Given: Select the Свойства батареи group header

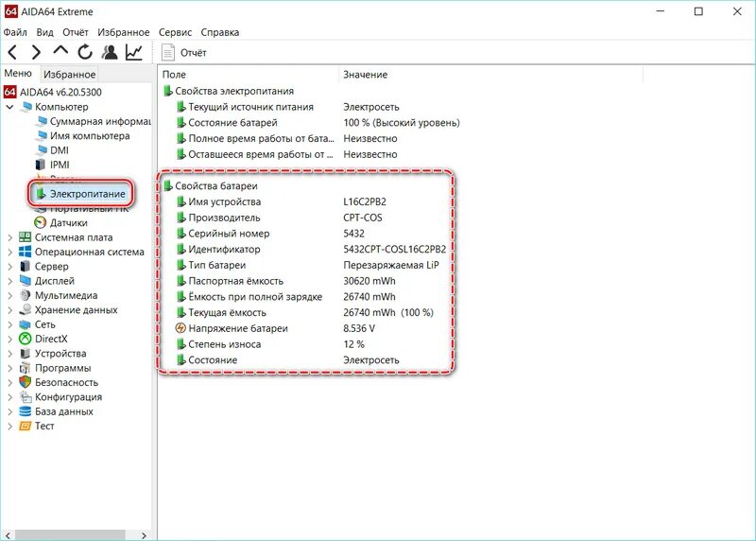Looking at the screenshot, I should coord(216,185).
